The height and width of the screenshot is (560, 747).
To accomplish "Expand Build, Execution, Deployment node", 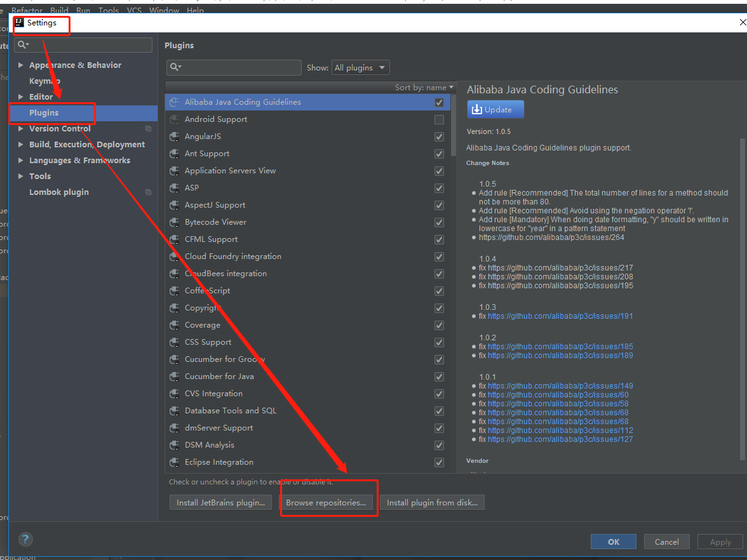I will pyautogui.click(x=20, y=144).
